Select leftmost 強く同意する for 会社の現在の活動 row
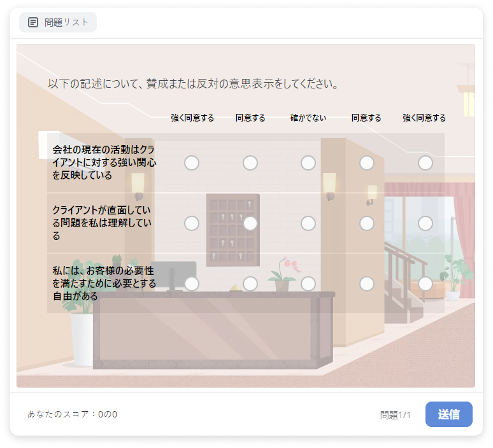This screenshot has height=448, width=493. pos(192,163)
